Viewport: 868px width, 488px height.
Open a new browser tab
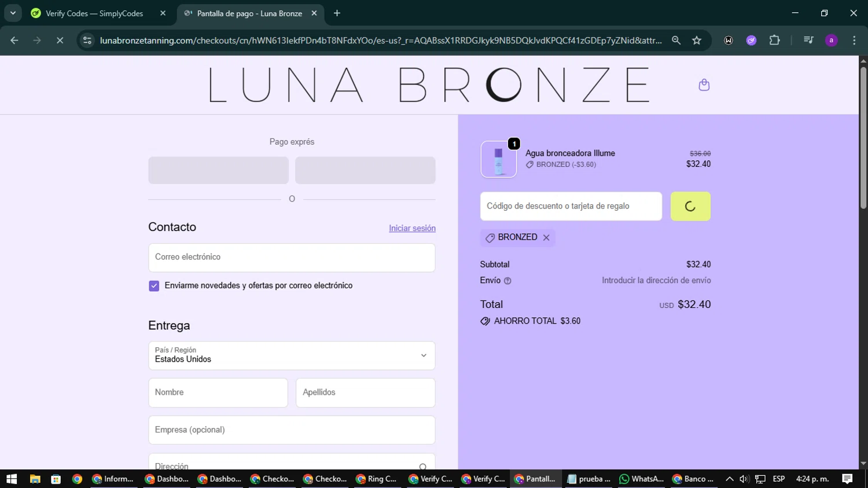click(337, 13)
